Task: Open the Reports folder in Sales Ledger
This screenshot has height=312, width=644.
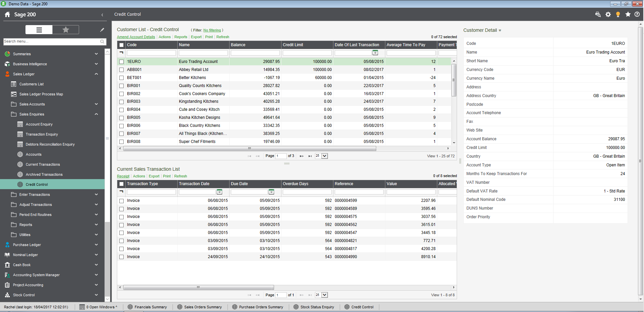Action: (x=26, y=225)
